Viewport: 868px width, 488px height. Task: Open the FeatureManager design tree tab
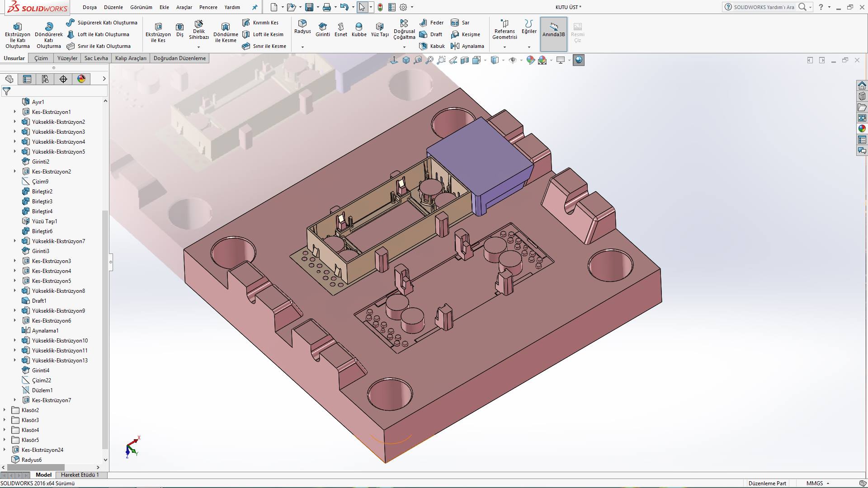(9, 79)
